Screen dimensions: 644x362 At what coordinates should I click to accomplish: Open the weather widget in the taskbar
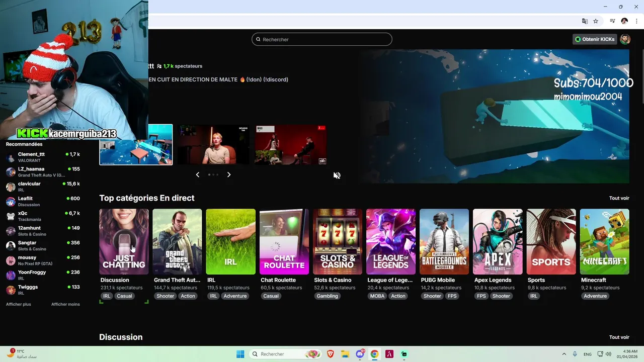[21, 354]
